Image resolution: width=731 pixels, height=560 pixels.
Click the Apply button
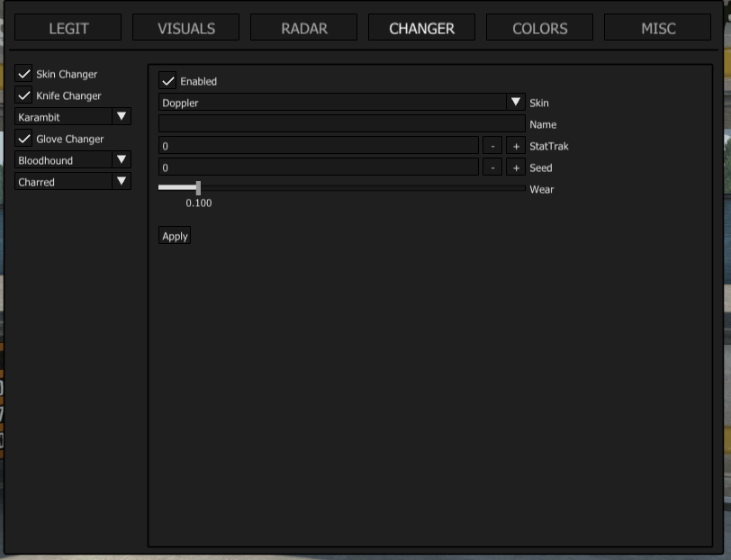point(175,236)
